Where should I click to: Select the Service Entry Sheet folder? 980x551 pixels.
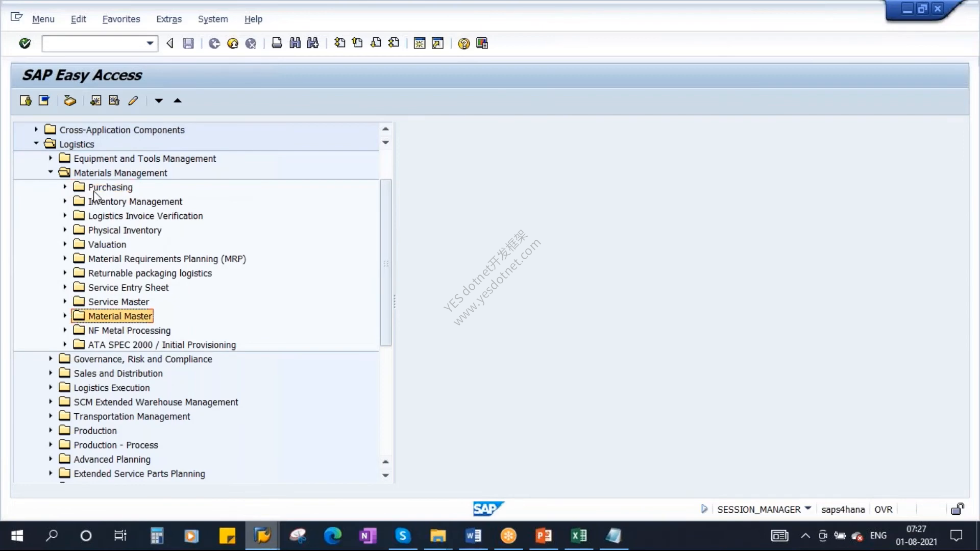coord(128,287)
